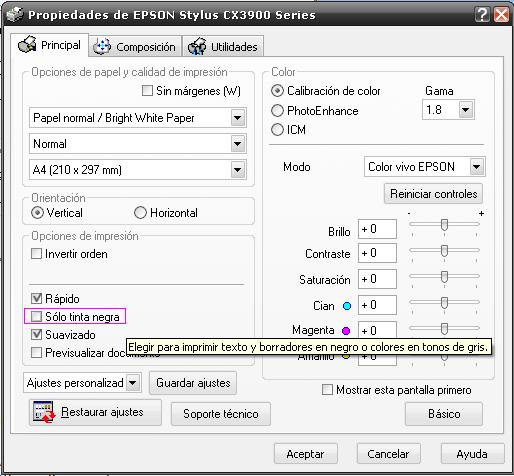
Task: Open the Utilidades tab
Action: 223,47
